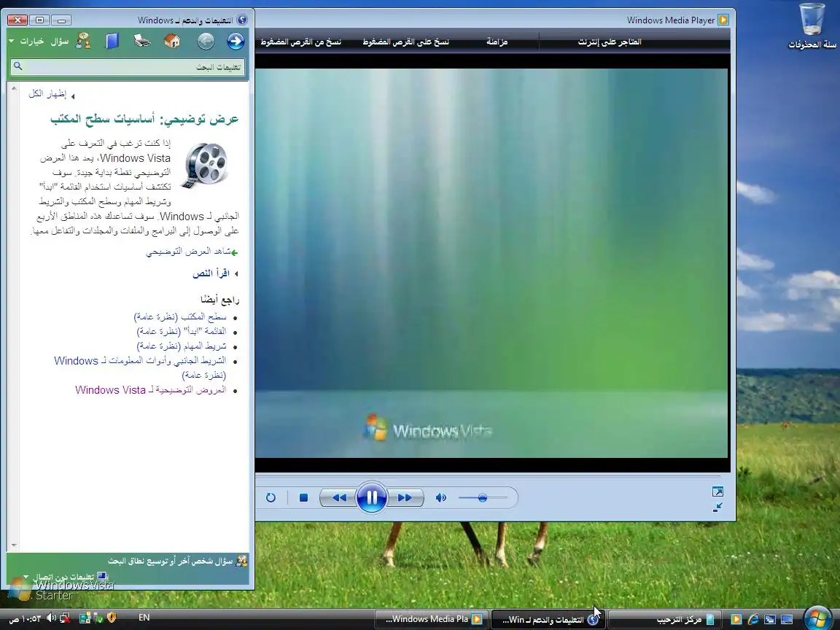Launch Internet Explorer from quick launch

click(x=753, y=619)
